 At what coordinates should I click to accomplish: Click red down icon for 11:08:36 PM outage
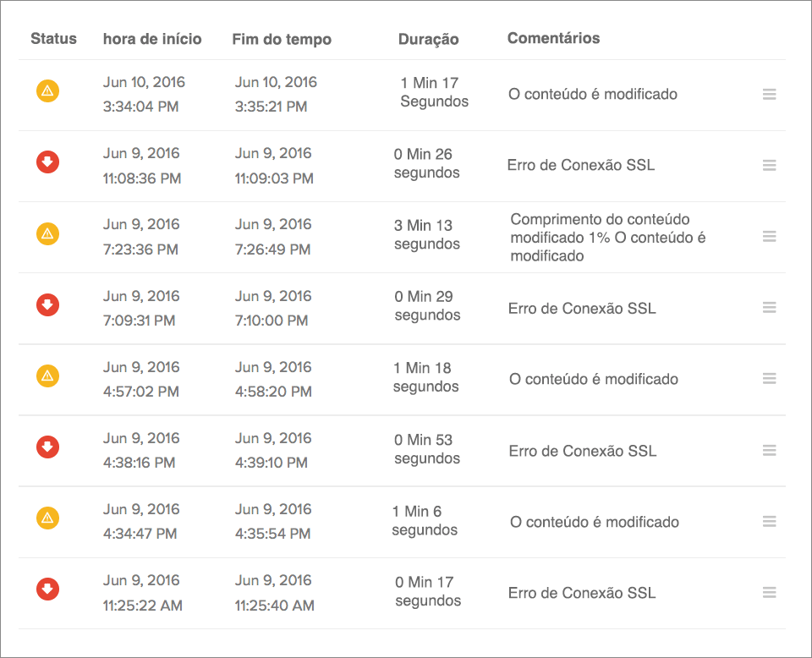tap(47, 162)
